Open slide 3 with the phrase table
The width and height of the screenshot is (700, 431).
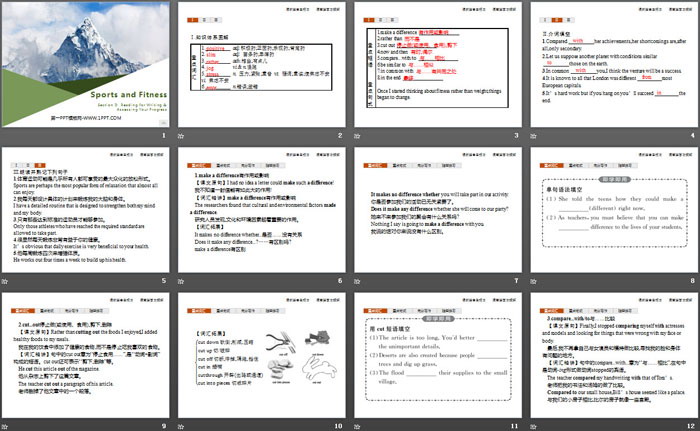pos(437,69)
